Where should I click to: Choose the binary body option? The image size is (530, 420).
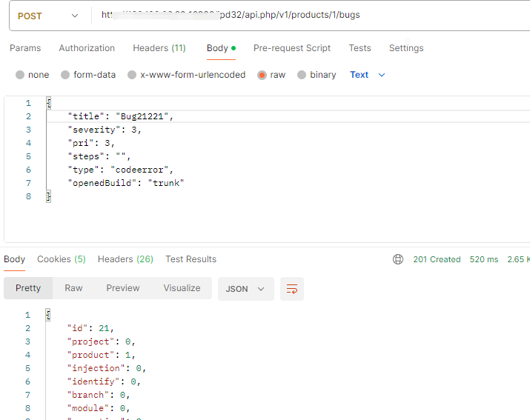[x=302, y=75]
